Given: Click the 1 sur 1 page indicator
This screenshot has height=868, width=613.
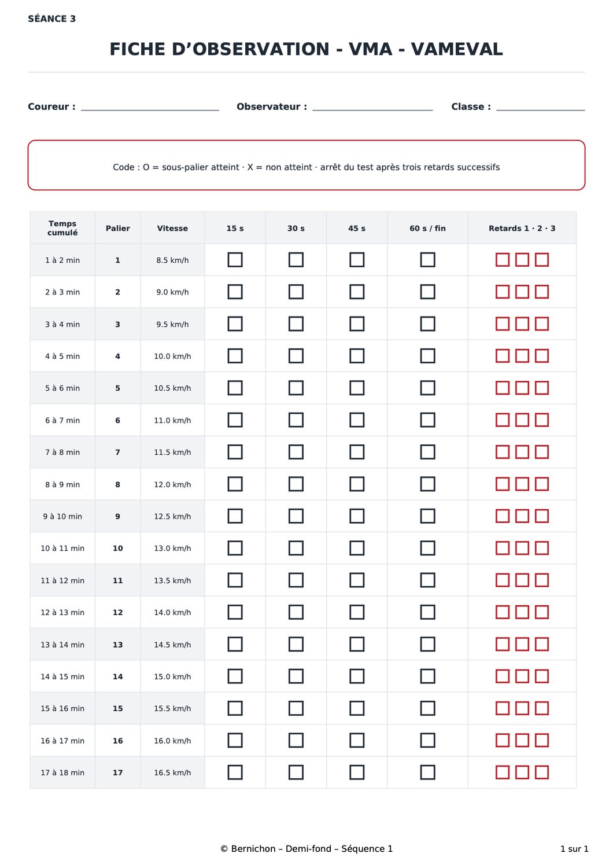Looking at the screenshot, I should click(x=574, y=849).
